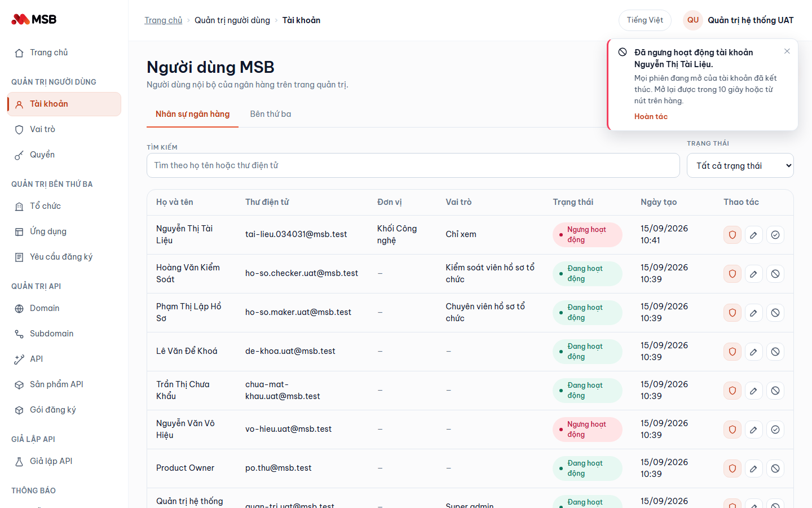Open Subdomain sidebar item
This screenshot has width=812, height=508.
pyautogui.click(x=64, y=334)
